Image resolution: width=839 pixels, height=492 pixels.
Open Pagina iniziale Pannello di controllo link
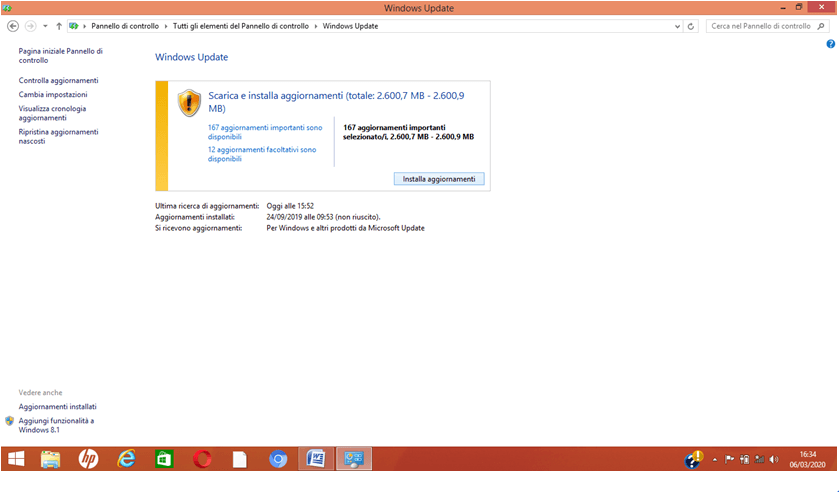pos(60,56)
